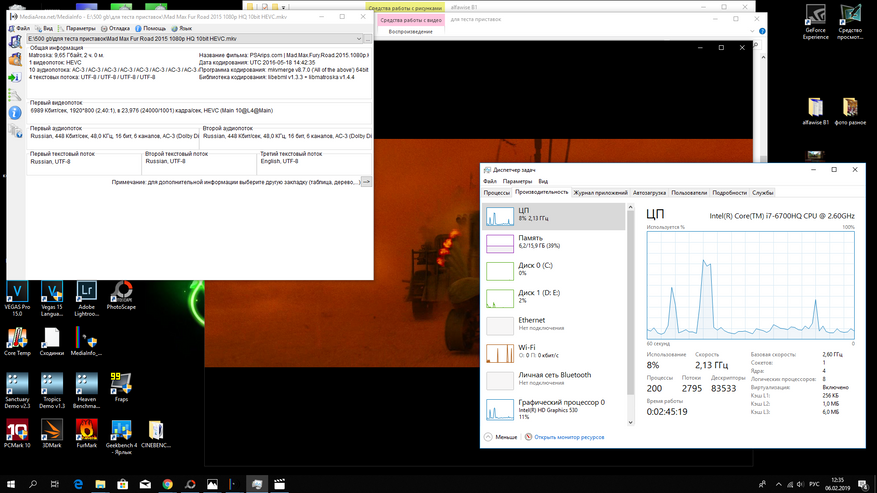Select Личная сеть Bluetooth item
877x493 pixels.
click(554, 381)
